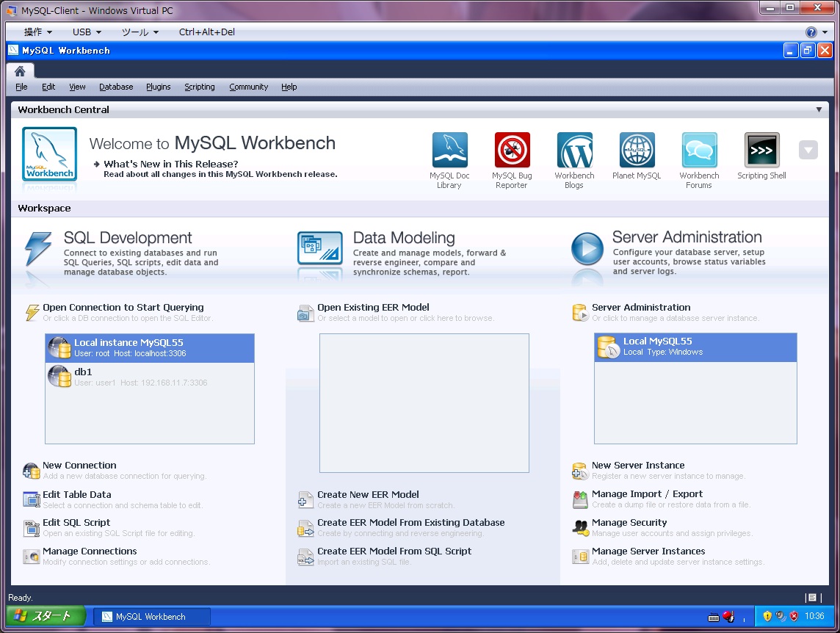Click MySQL Workbench in the taskbar
Image resolution: width=840 pixels, height=633 pixels.
coord(151,616)
